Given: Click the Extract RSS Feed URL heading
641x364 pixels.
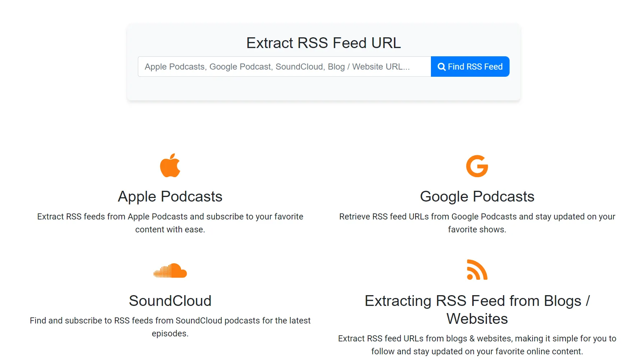Looking at the screenshot, I should click(x=324, y=43).
